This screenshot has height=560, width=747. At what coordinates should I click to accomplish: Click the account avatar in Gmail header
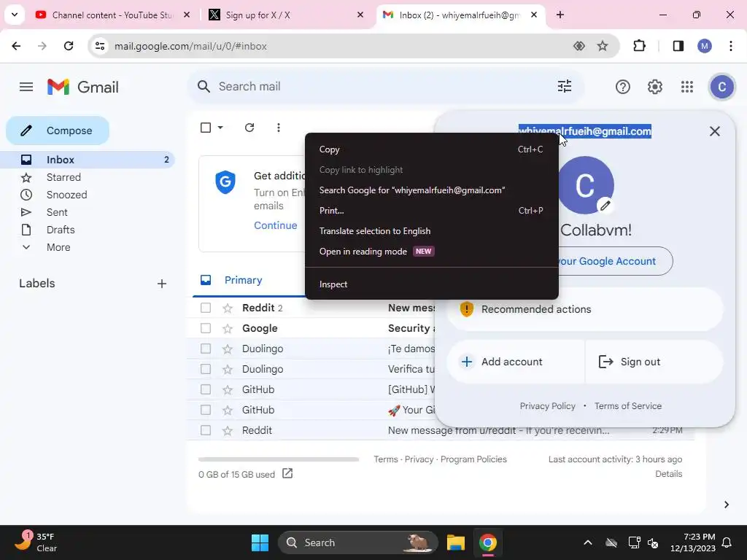(x=721, y=87)
